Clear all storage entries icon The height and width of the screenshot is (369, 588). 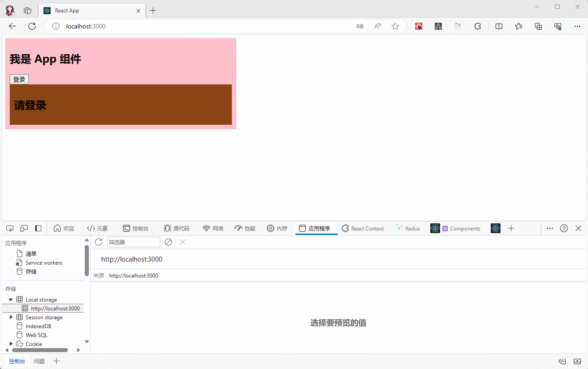pyautogui.click(x=168, y=242)
